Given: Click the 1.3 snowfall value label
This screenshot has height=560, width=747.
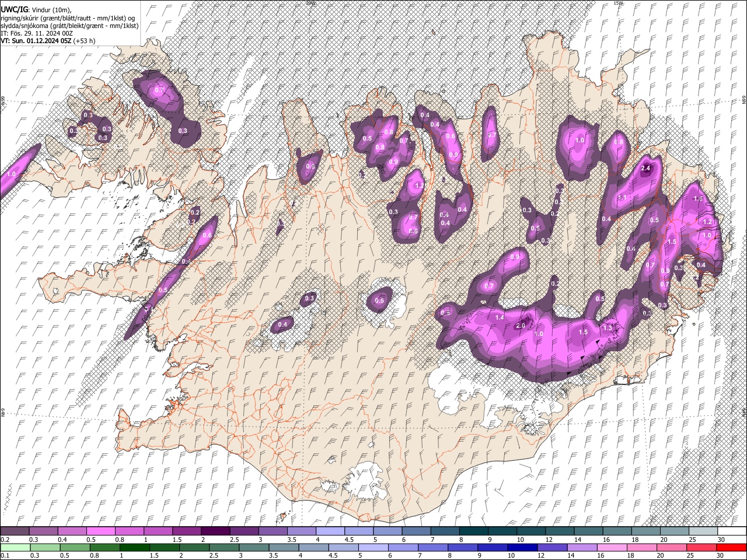Looking at the screenshot, I should [x=607, y=328].
